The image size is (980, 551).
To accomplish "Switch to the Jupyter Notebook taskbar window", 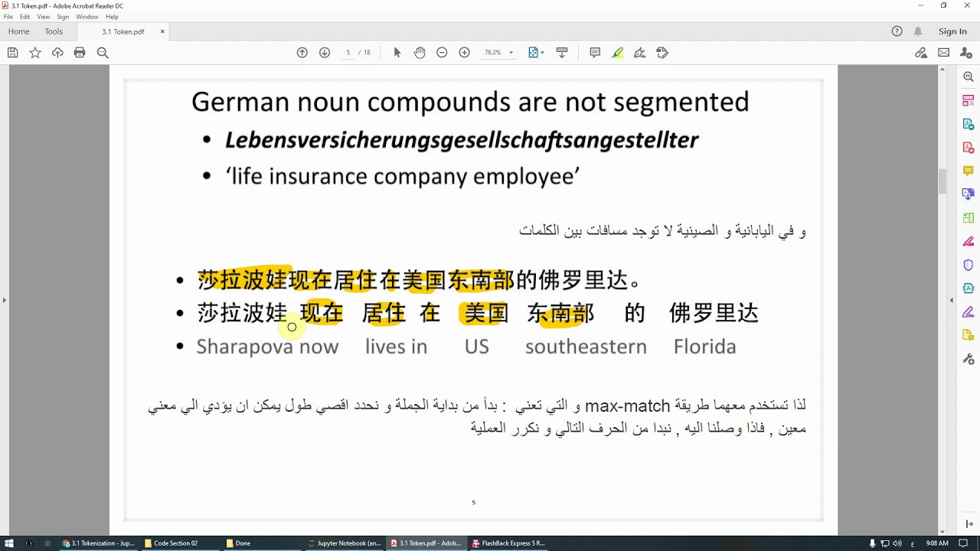I will (344, 543).
